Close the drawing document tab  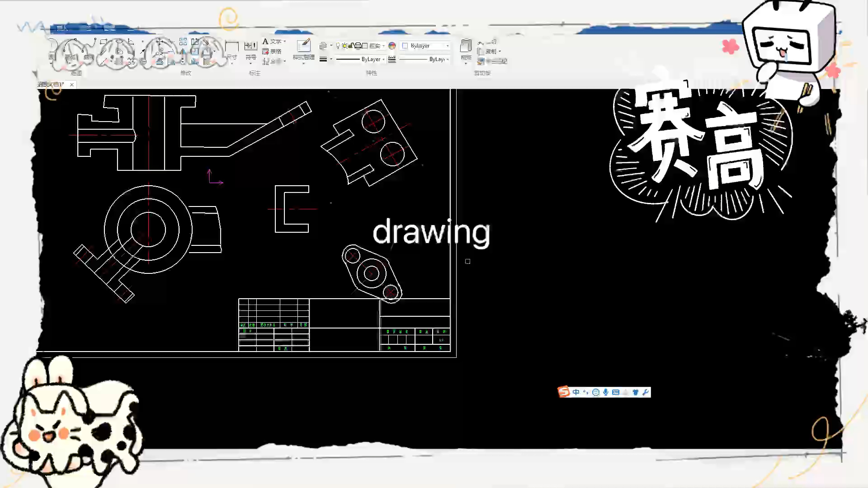coord(72,84)
